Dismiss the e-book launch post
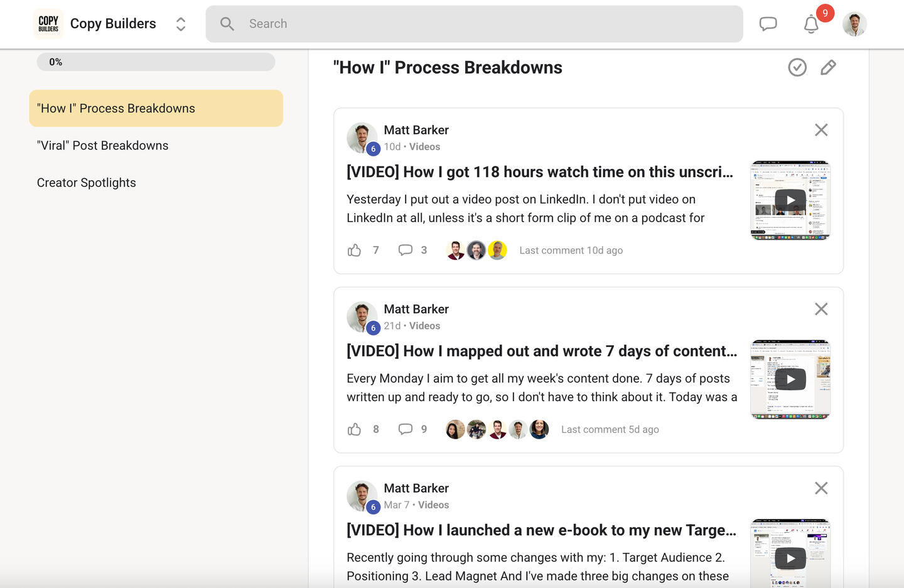 [821, 488]
